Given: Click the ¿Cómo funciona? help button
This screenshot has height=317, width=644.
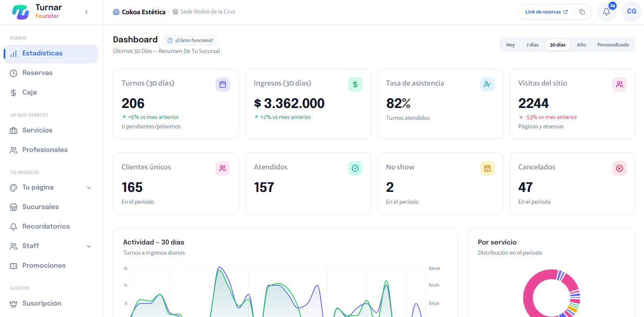Looking at the screenshot, I should coord(190,40).
